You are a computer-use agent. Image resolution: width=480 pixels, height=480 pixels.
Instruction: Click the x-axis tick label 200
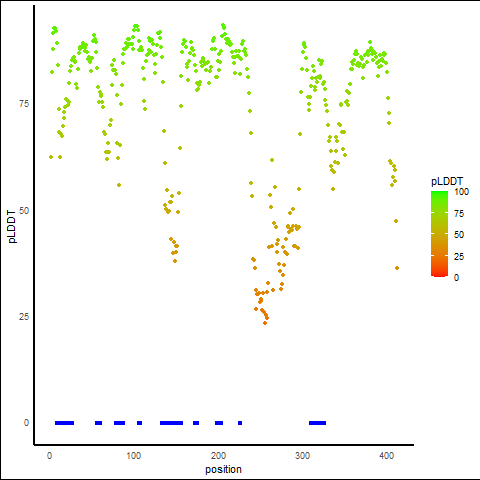218,456
